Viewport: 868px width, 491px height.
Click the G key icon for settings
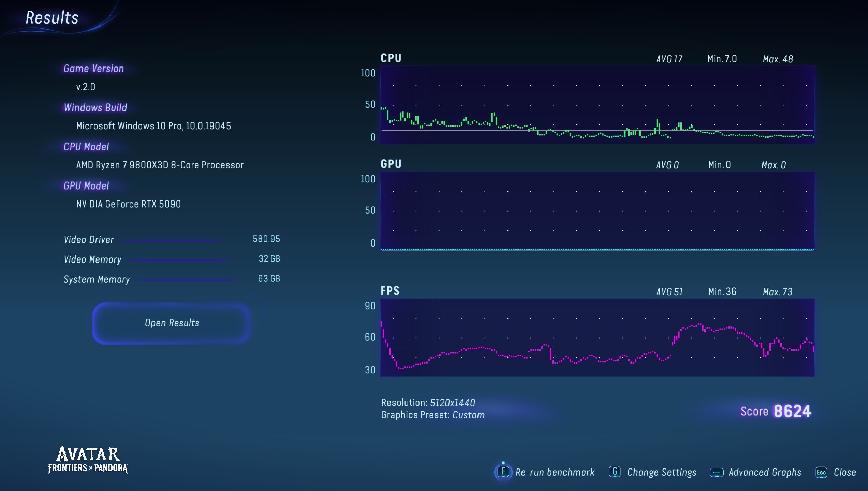[615, 472]
